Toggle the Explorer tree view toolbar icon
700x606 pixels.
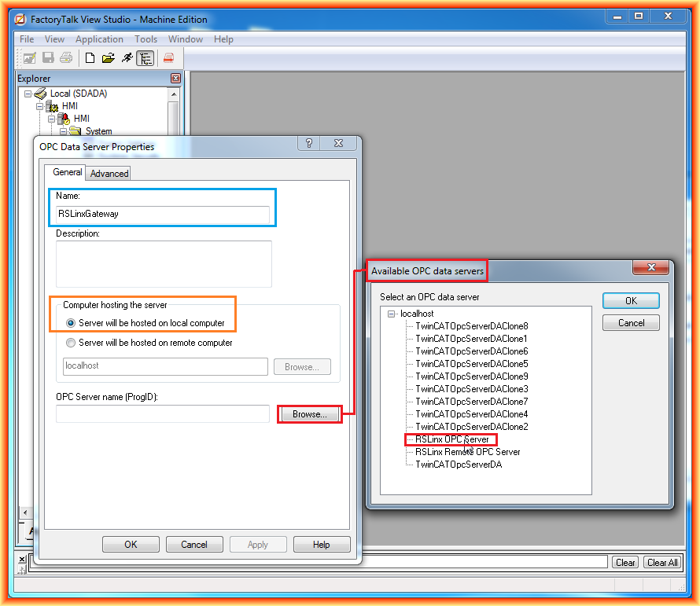pyautogui.click(x=145, y=58)
